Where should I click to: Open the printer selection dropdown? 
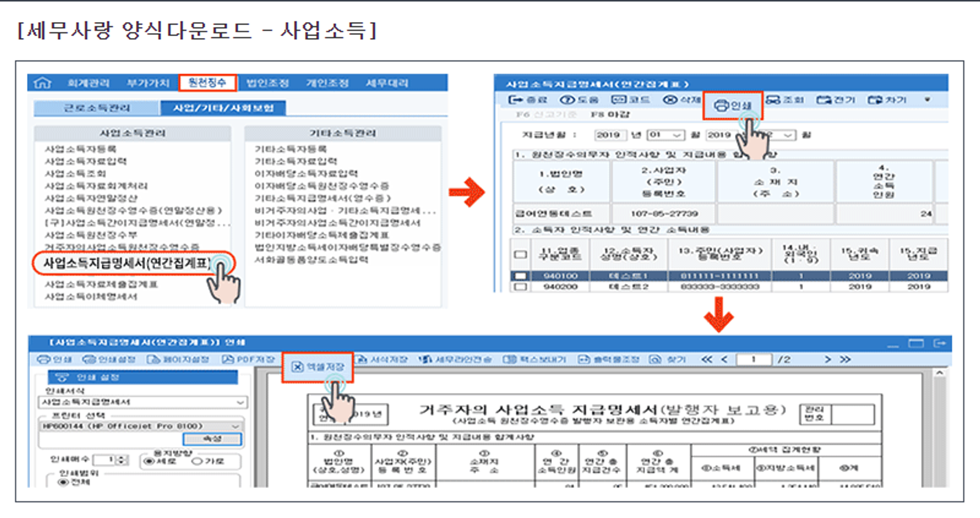pos(141,426)
